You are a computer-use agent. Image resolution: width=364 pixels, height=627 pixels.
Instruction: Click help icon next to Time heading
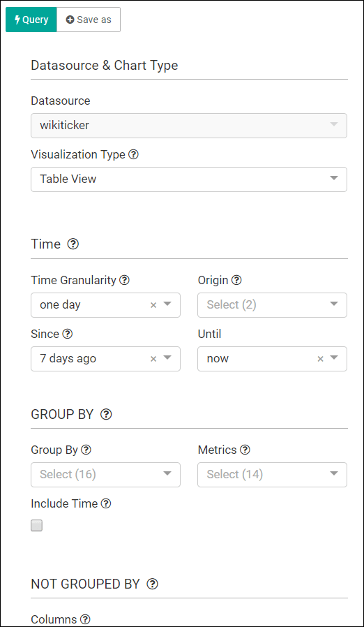tap(73, 244)
